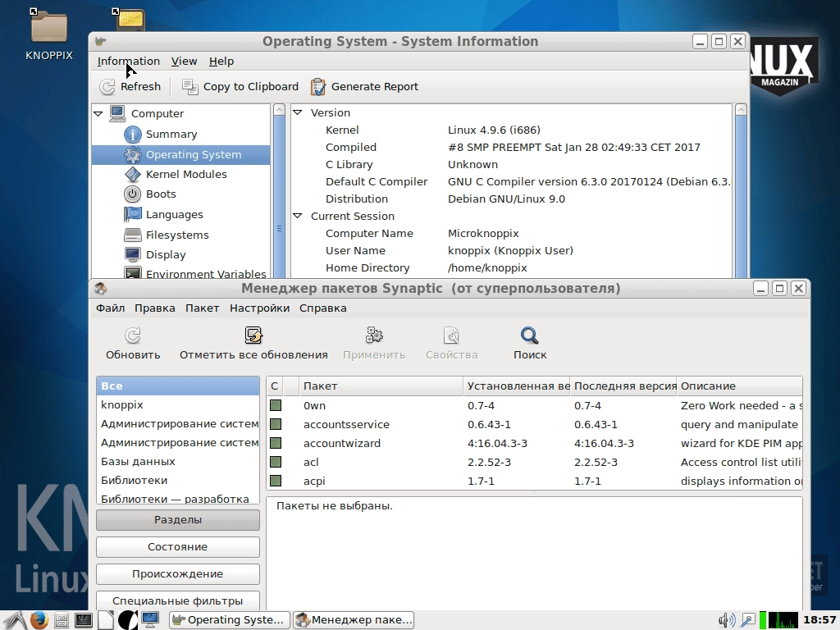
Task: Open the Справка menu
Action: tap(322, 308)
